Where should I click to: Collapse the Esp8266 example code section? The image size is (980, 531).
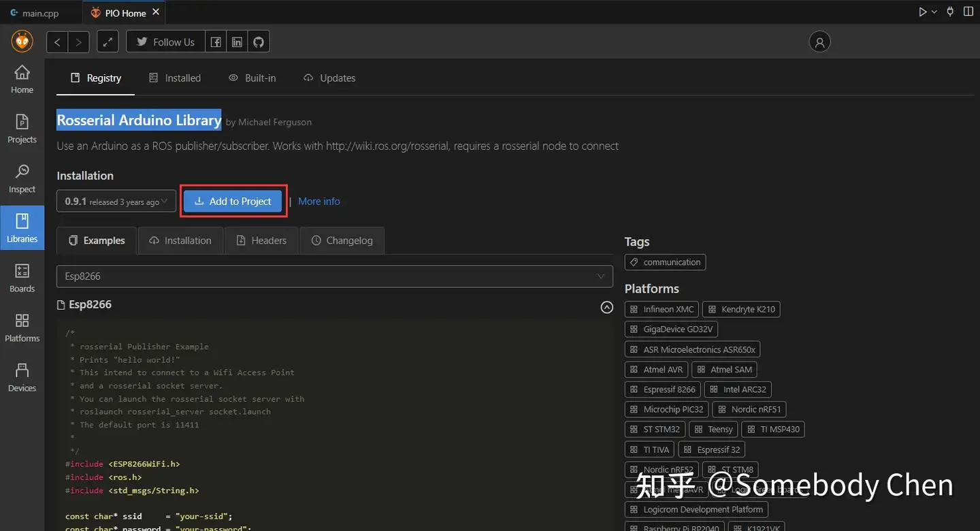pyautogui.click(x=607, y=307)
